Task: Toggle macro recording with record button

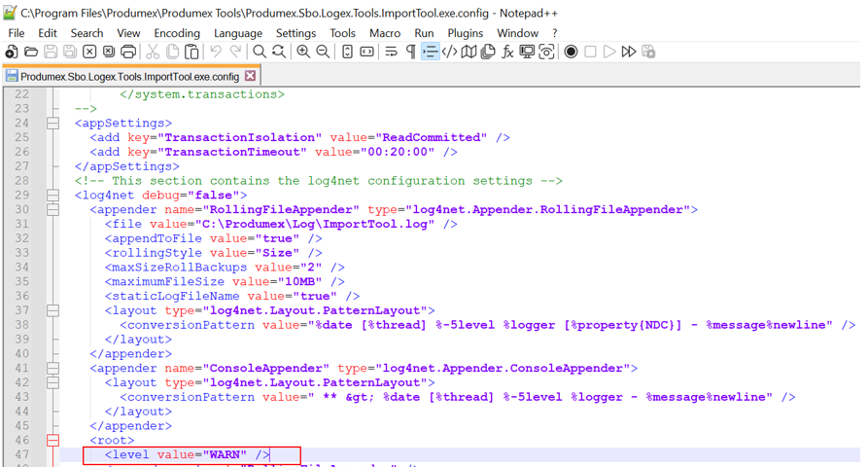Action: [571, 53]
